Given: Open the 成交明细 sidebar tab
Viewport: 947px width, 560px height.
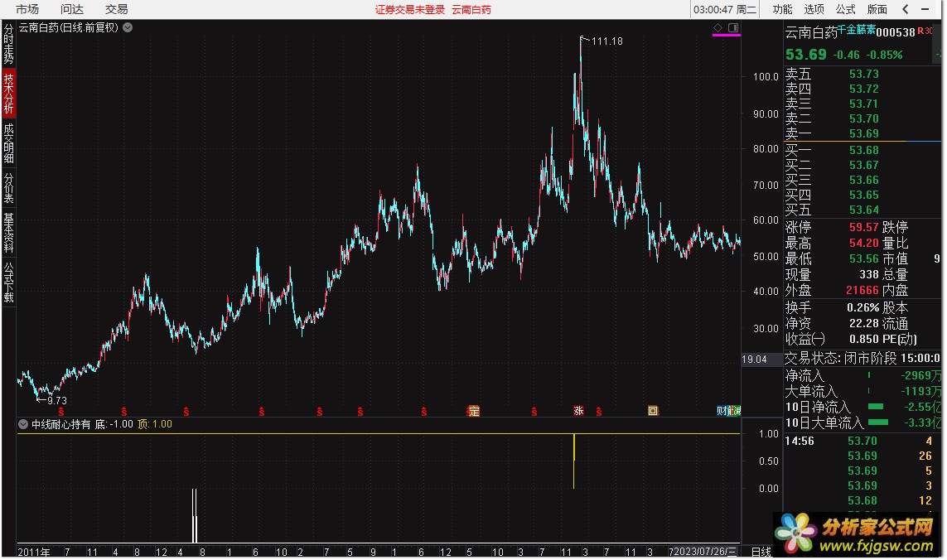Looking at the screenshot, I should (8, 143).
